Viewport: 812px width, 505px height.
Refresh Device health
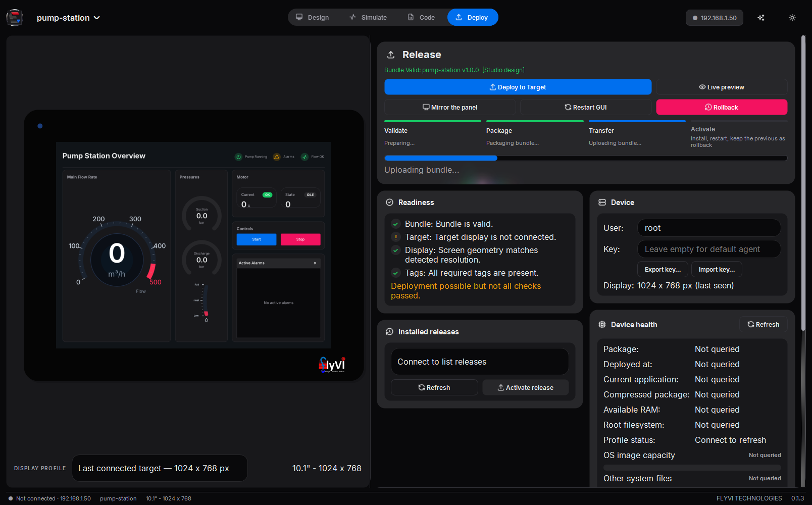[763, 324]
